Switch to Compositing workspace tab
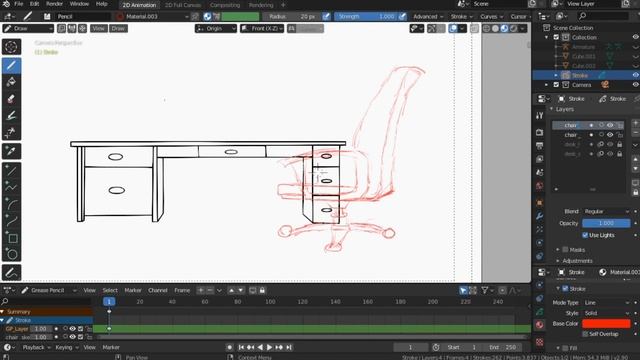The width and height of the screenshot is (640, 360). click(x=225, y=5)
